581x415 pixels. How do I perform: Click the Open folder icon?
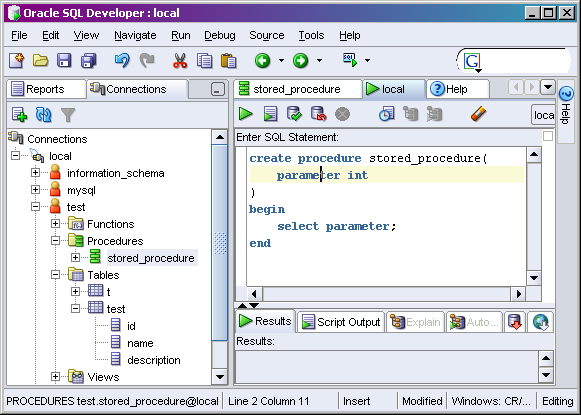[x=40, y=60]
